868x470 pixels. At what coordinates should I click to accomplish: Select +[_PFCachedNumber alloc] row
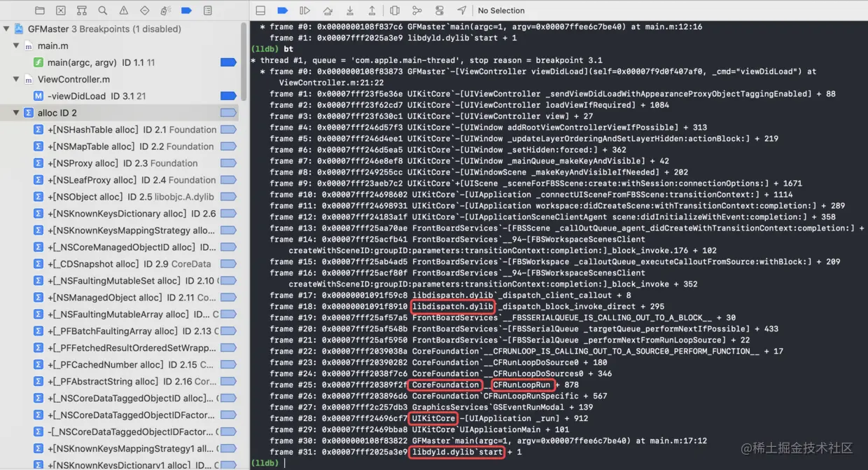click(120, 365)
